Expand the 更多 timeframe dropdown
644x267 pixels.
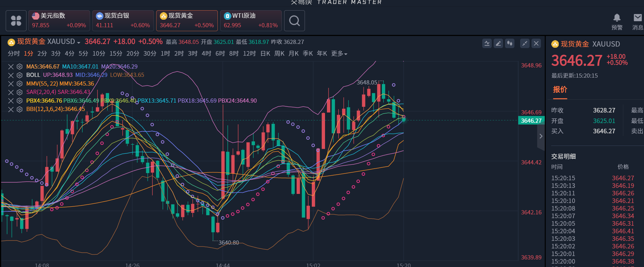click(x=339, y=54)
